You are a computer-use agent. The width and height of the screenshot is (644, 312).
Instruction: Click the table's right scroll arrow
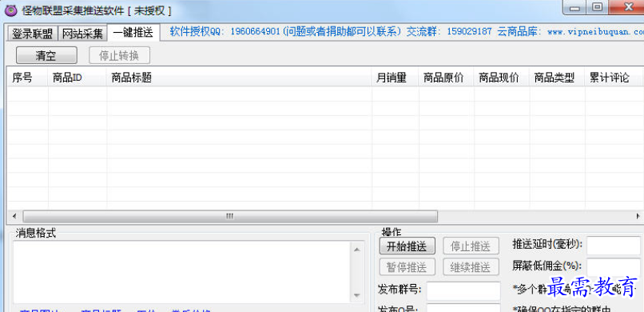pos(638,216)
